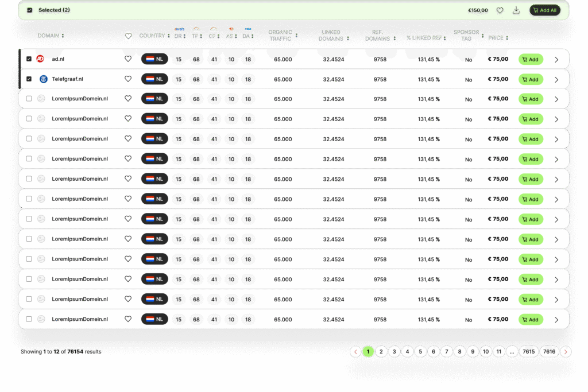588x392 pixels.
Task: Favorite Telefgraaf.nl with its heart icon
Action: (128, 79)
